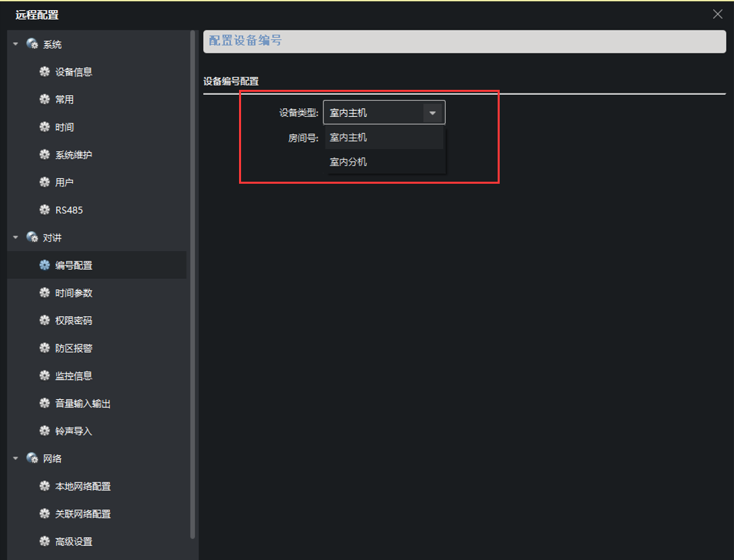The width and height of the screenshot is (734, 560).
Task: Open the 权限密码 page
Action: (74, 320)
